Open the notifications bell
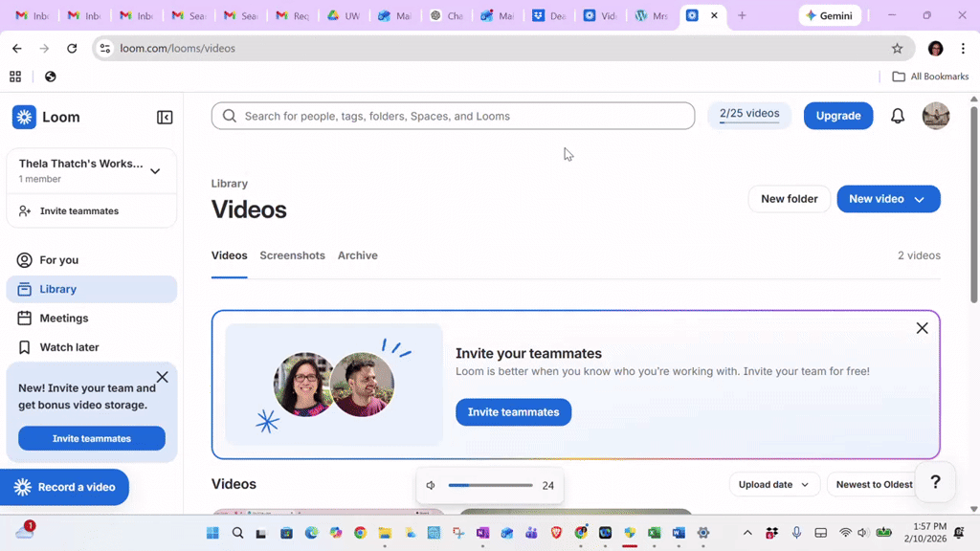Viewport: 980px width, 551px height. [x=898, y=116]
